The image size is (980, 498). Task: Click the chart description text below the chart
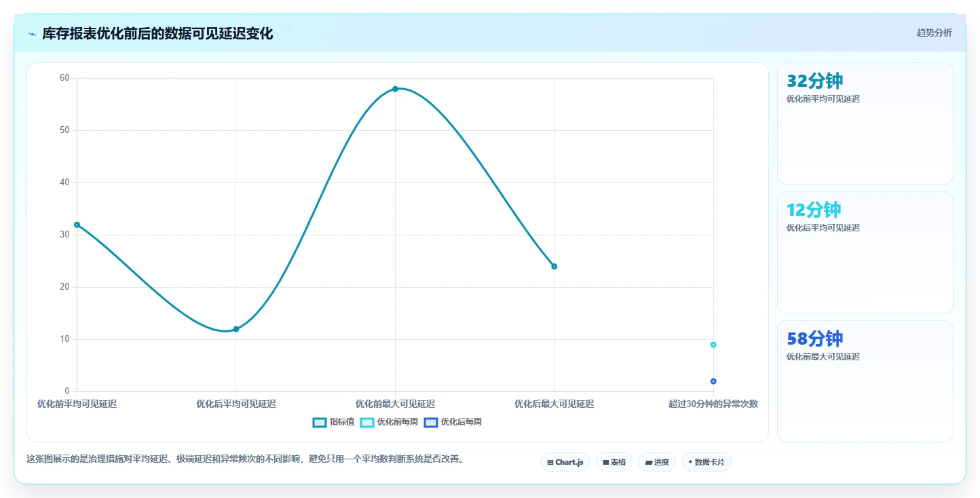point(247,459)
